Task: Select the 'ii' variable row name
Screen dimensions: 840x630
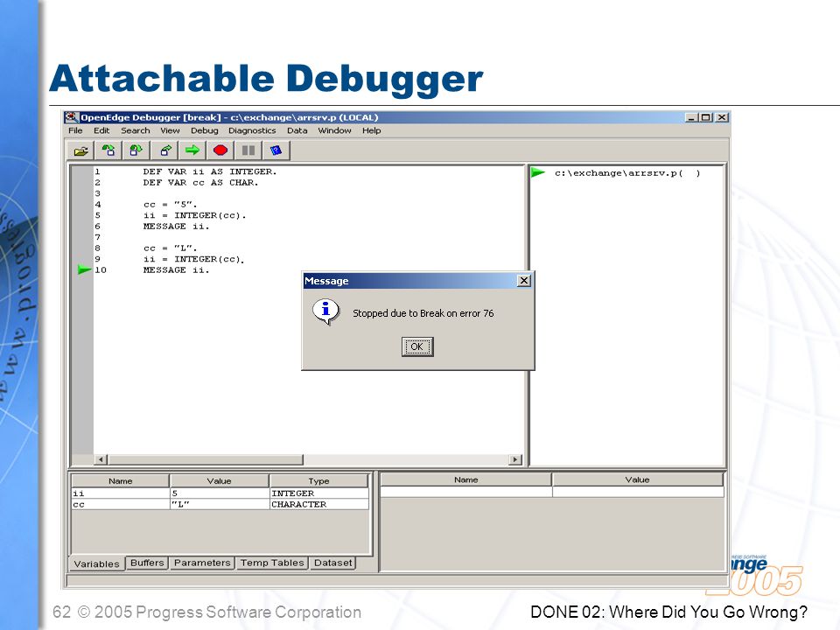Action: 121,493
